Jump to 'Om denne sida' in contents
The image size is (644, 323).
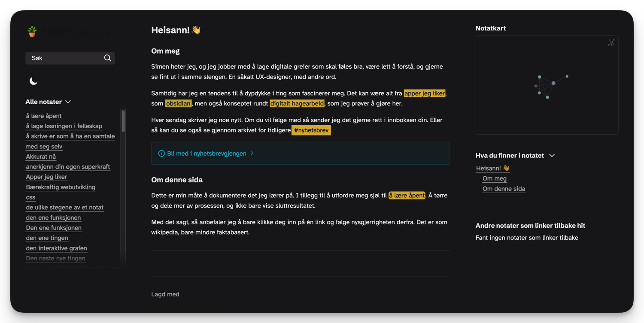(504, 189)
